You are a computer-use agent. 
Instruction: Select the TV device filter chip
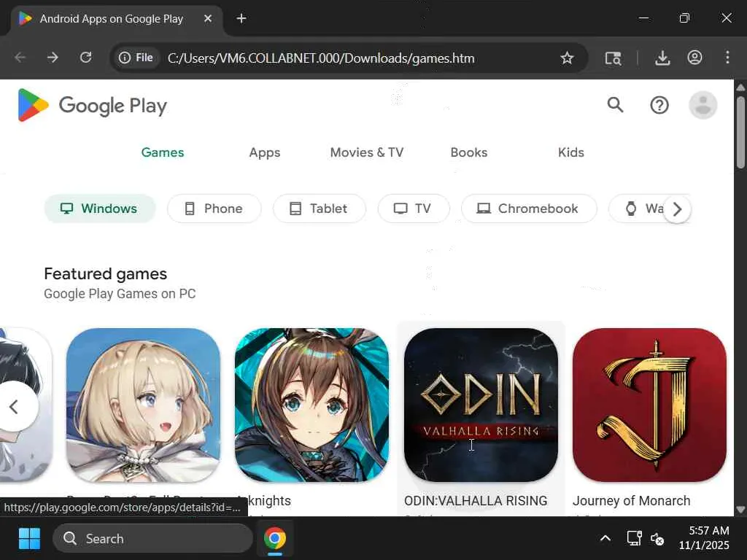pyautogui.click(x=414, y=209)
